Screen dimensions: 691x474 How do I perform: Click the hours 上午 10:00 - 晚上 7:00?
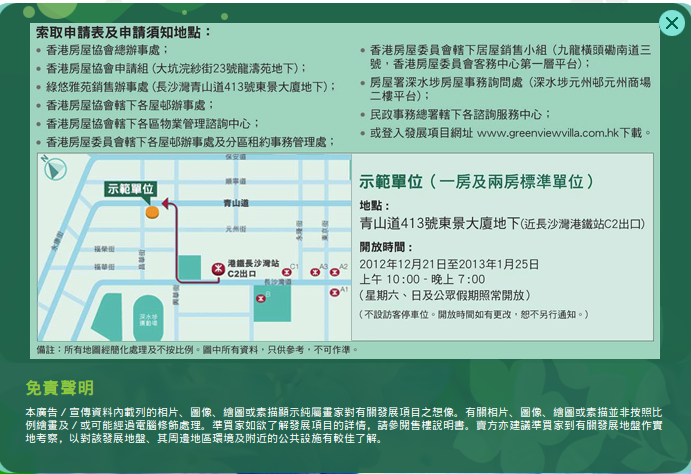coord(423,279)
